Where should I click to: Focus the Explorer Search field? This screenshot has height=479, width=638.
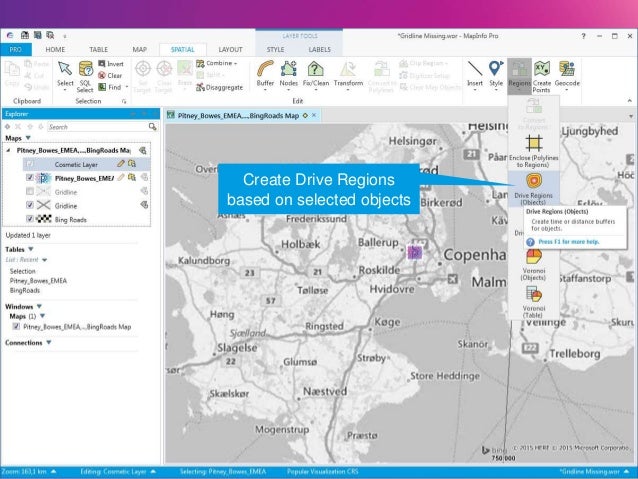pos(98,127)
